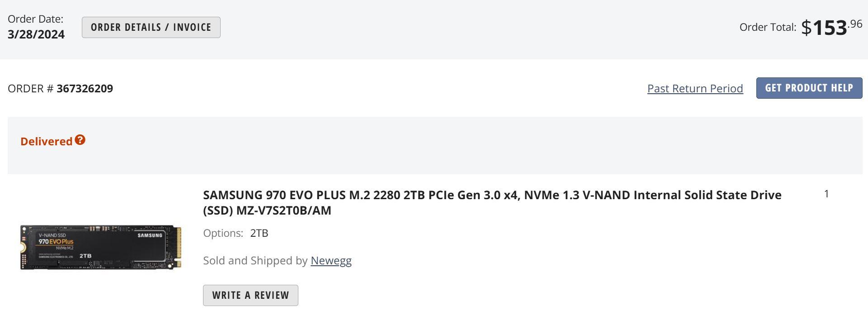Open the Delivered status help icon
This screenshot has height=335, width=868.
(x=80, y=141)
